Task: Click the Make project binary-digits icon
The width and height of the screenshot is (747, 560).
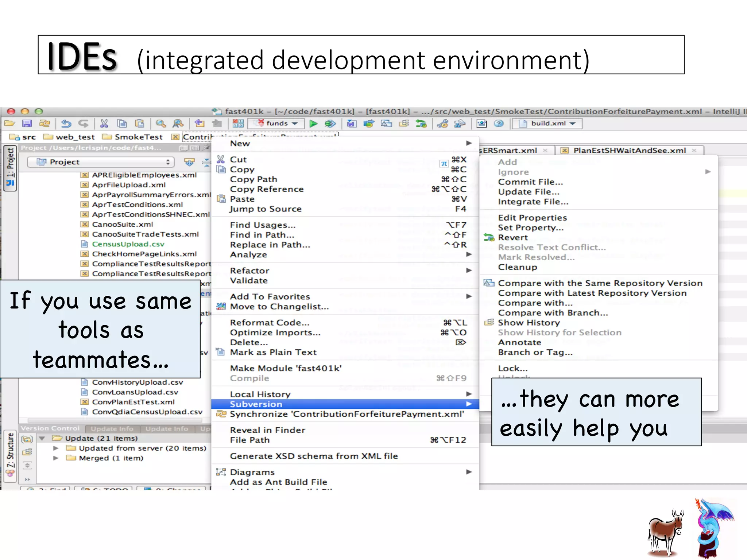Action: (238, 124)
